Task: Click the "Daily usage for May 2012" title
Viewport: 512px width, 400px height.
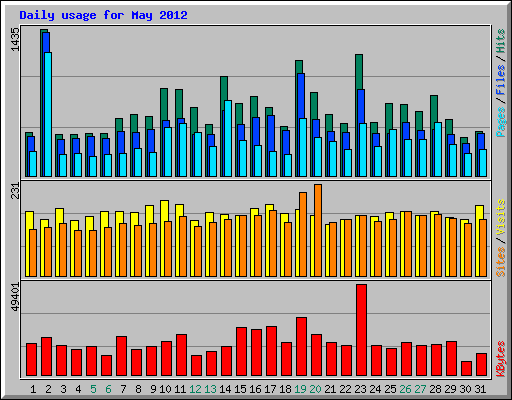Action: [x=103, y=15]
